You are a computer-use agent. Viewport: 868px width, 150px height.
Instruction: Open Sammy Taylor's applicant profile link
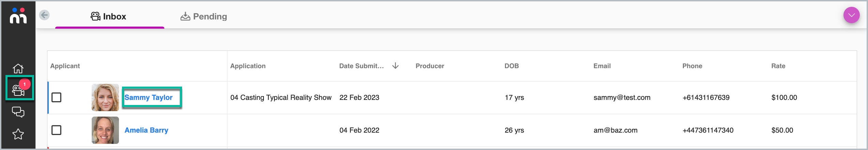coord(149,97)
